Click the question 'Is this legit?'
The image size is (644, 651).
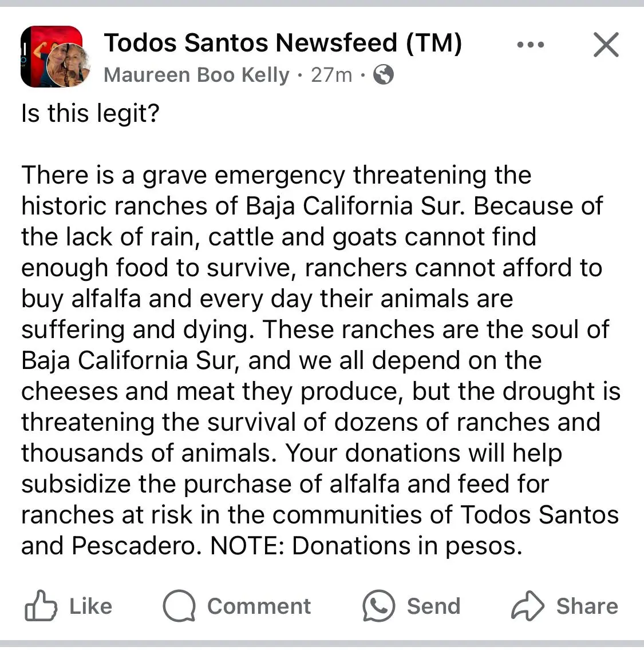point(89,113)
